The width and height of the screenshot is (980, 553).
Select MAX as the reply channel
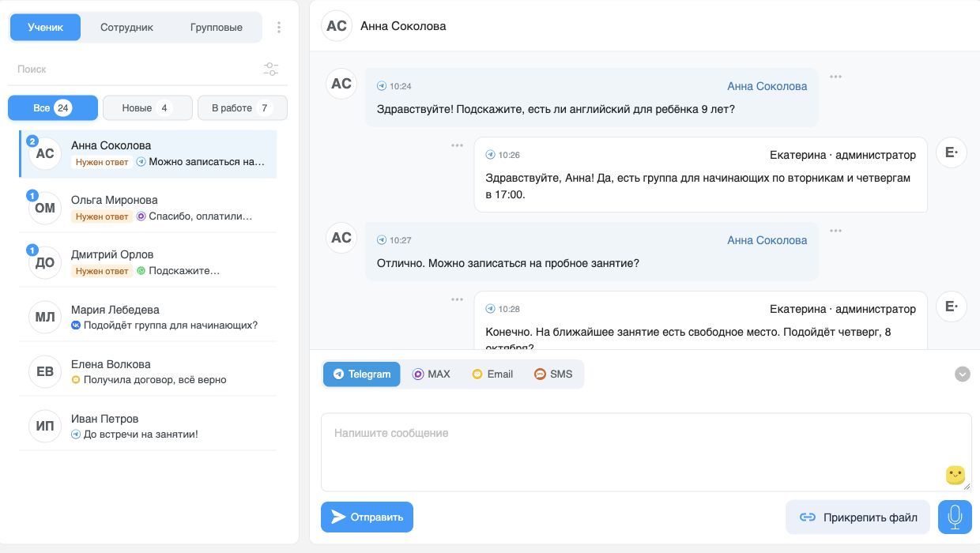point(432,374)
